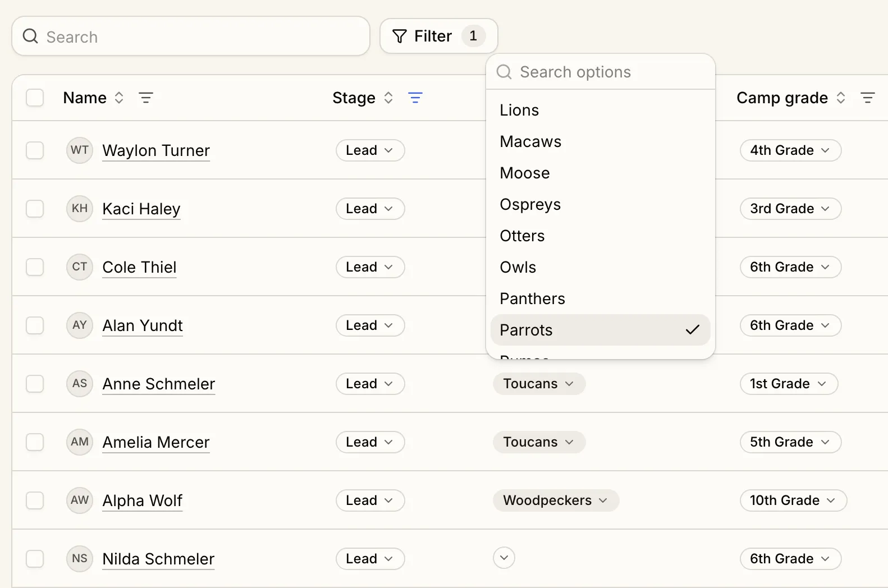
Task: Click the AW avatar for Alpha Wolf
Action: click(x=80, y=500)
